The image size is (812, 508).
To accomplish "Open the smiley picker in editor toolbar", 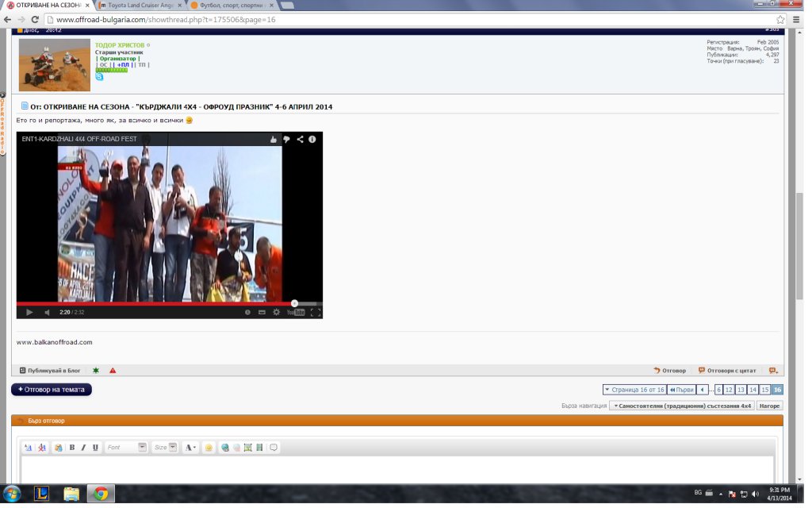I will click(x=209, y=448).
